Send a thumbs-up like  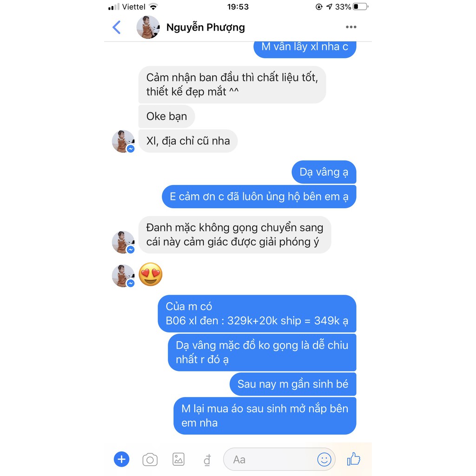click(x=353, y=459)
